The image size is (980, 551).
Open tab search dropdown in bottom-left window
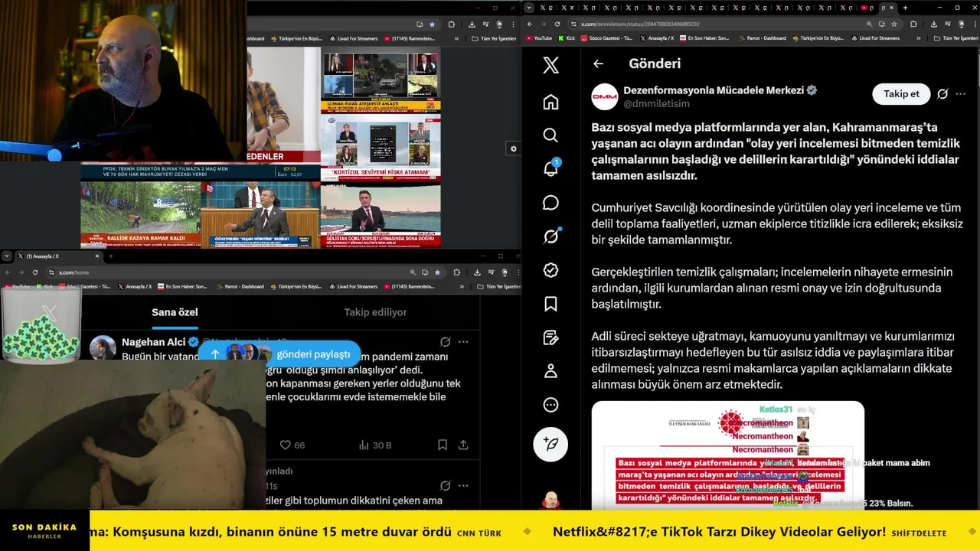pos(7,256)
